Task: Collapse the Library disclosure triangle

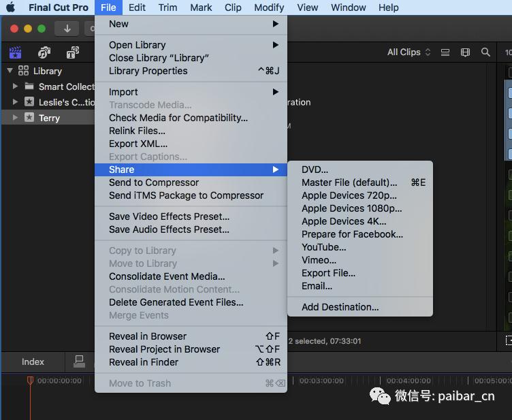Action: click(x=10, y=71)
